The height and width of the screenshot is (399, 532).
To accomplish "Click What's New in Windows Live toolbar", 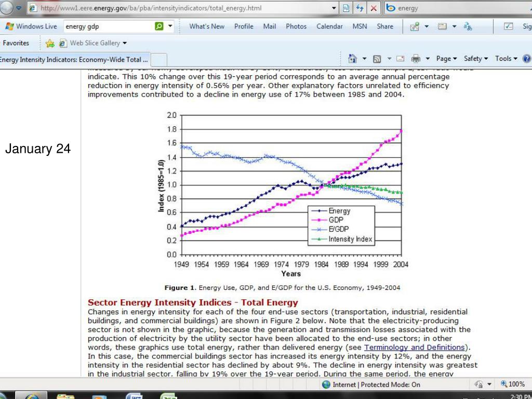I will pos(207,26).
